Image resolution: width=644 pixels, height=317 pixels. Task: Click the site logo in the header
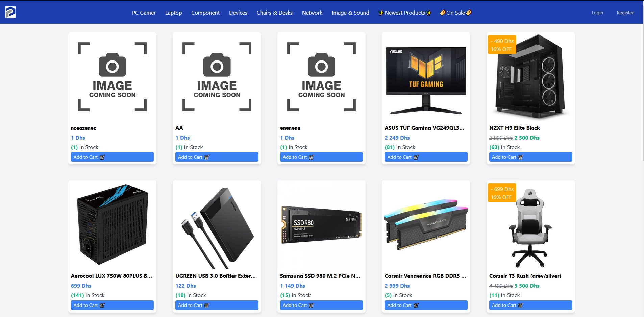pyautogui.click(x=10, y=12)
